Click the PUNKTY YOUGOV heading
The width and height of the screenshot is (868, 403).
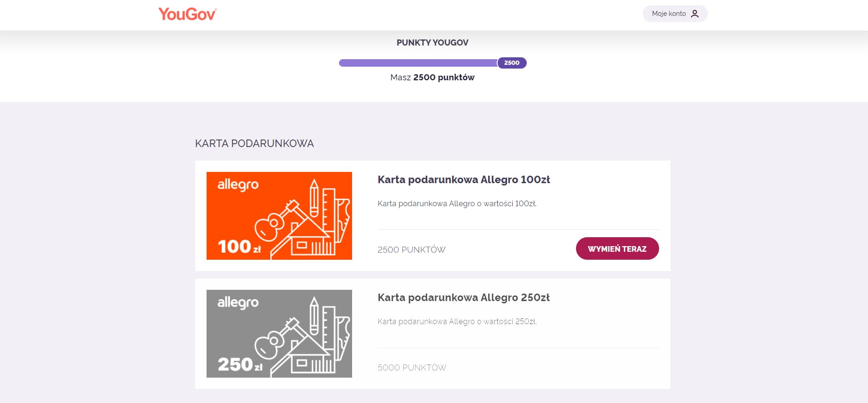[432, 43]
